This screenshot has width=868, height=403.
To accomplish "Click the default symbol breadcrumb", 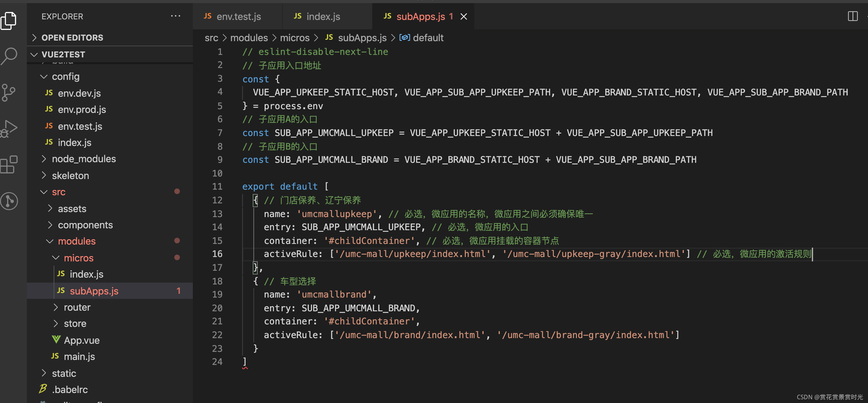I will coord(427,38).
